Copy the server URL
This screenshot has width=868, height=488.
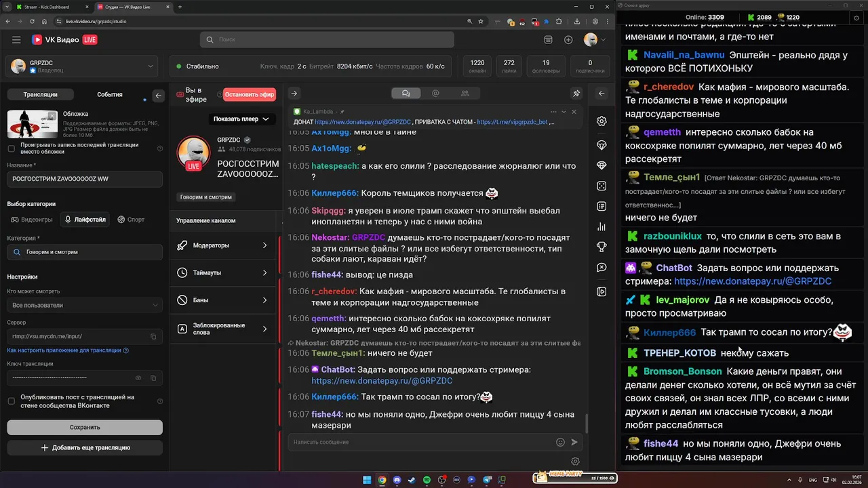[x=153, y=336]
